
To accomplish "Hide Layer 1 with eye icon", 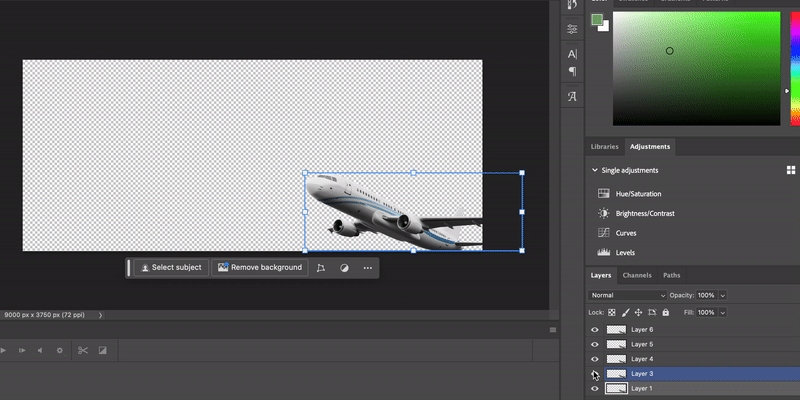I will point(594,389).
